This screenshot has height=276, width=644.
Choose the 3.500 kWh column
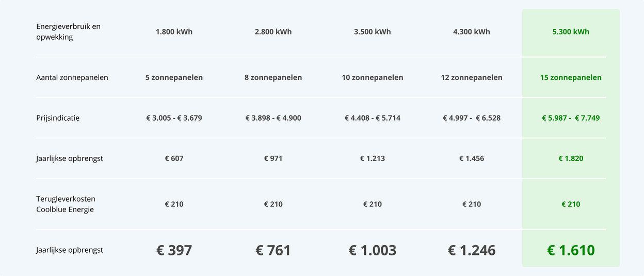coord(372,32)
